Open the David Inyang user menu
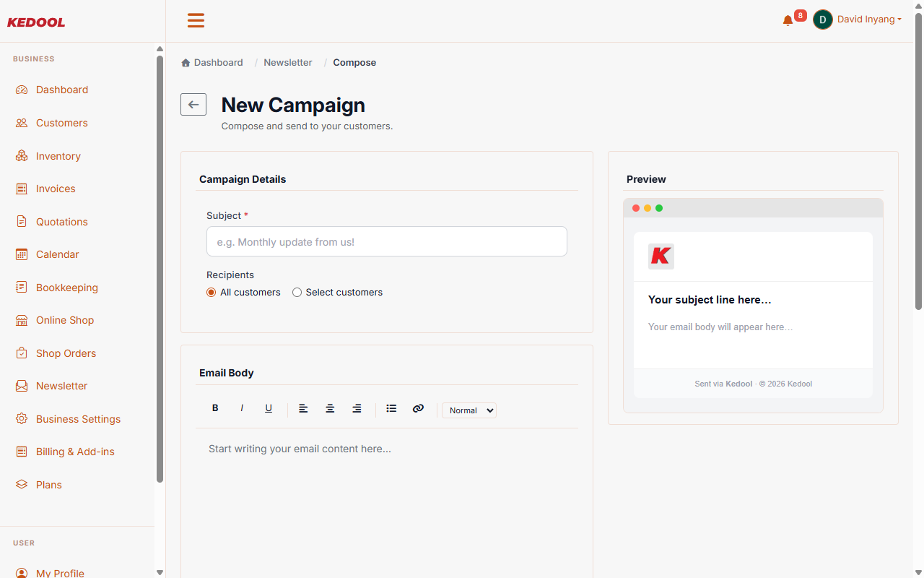924x578 pixels. click(x=869, y=20)
